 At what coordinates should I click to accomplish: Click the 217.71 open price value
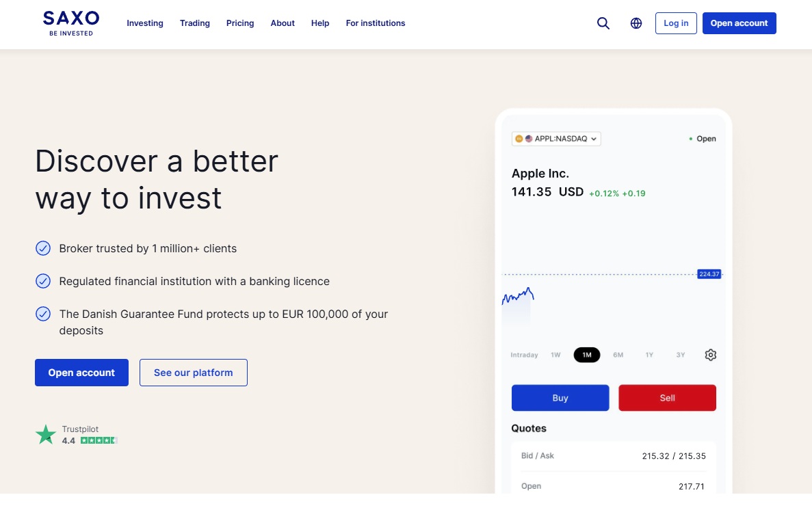point(692,487)
